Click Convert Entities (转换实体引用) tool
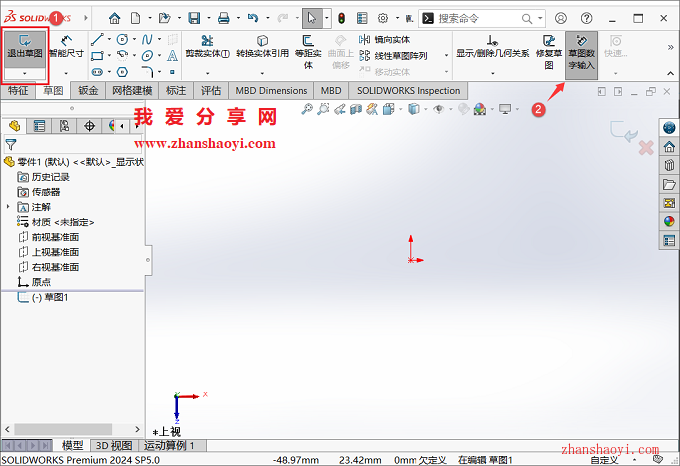The width and height of the screenshot is (680, 466). click(x=262, y=47)
